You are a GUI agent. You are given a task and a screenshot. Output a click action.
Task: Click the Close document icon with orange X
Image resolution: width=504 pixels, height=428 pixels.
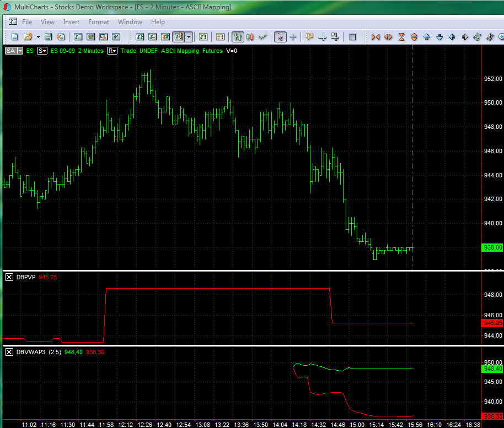pos(61,37)
